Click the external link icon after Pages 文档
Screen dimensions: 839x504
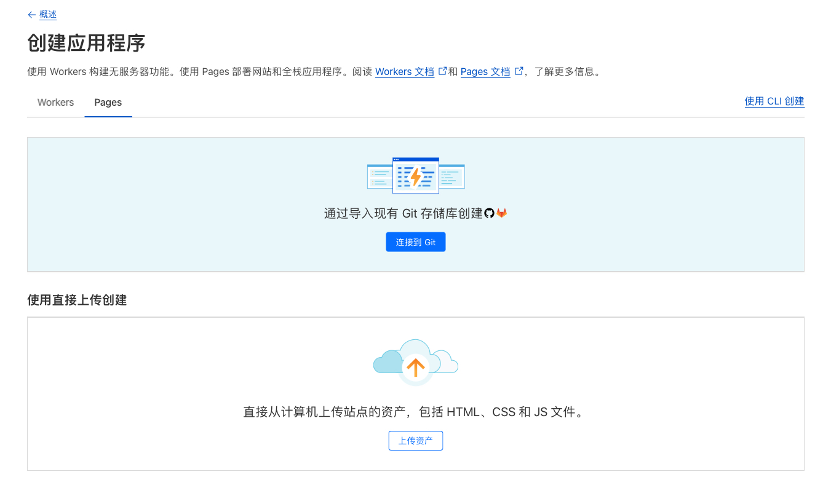tap(519, 71)
